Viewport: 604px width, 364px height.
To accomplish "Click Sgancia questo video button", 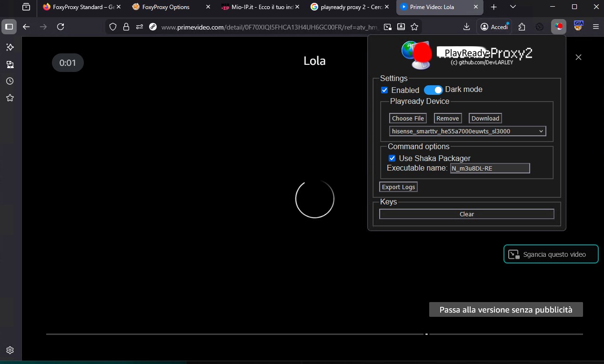I will (551, 254).
